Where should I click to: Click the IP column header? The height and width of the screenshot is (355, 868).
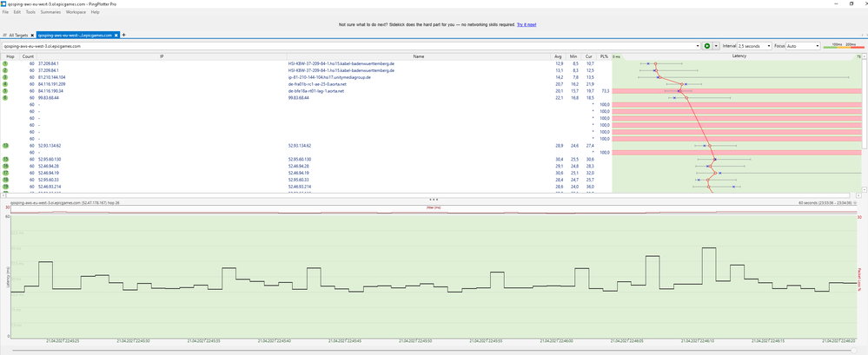162,56
